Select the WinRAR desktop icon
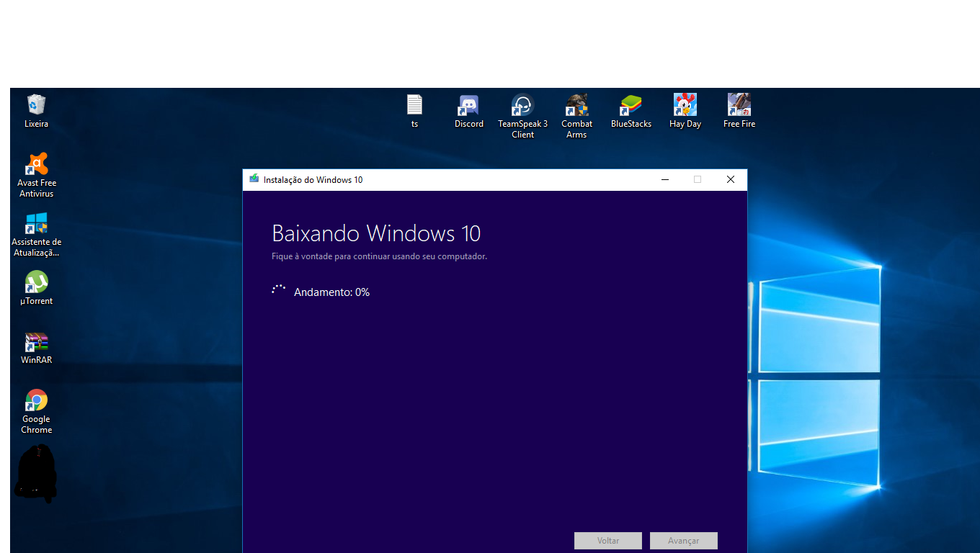Screen dimensions: 980x553 tap(36, 347)
